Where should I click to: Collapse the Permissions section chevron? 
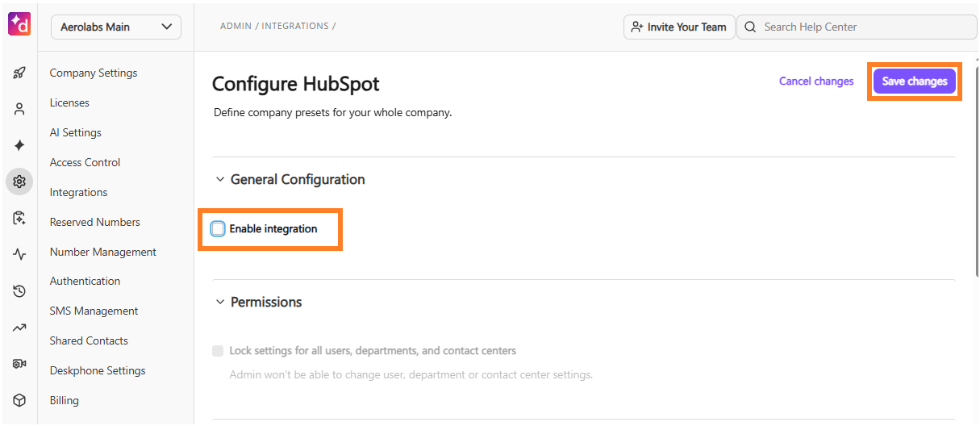(219, 303)
